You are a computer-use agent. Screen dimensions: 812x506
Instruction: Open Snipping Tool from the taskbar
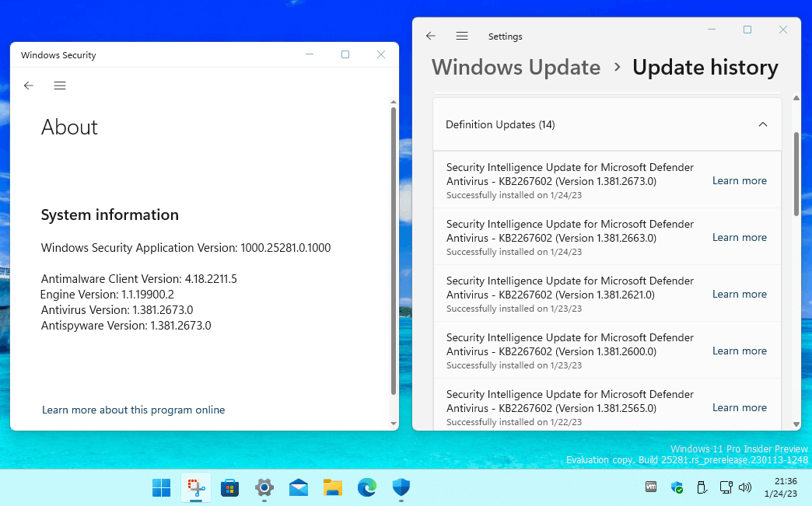(x=196, y=487)
